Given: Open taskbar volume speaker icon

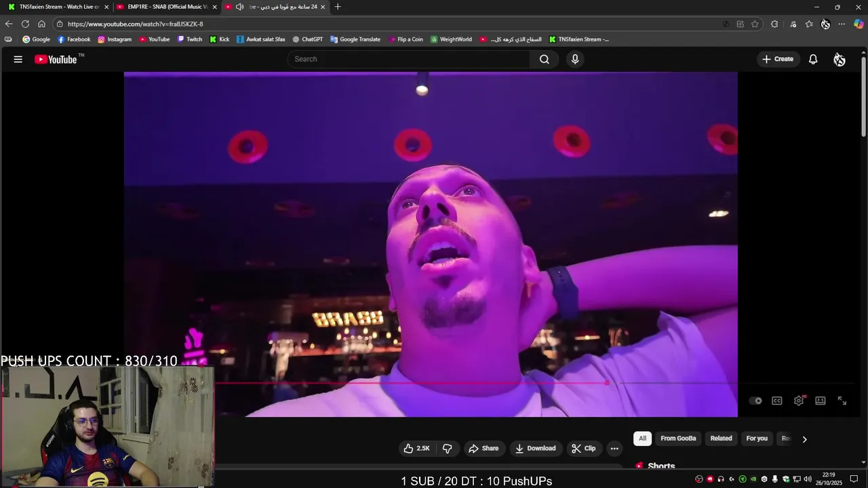Looking at the screenshot, I should 808,479.
